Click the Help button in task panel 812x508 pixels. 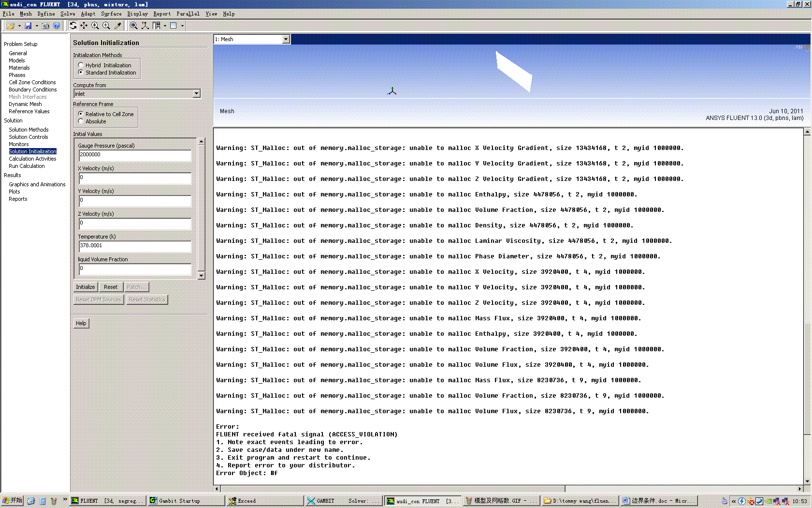tap(81, 323)
